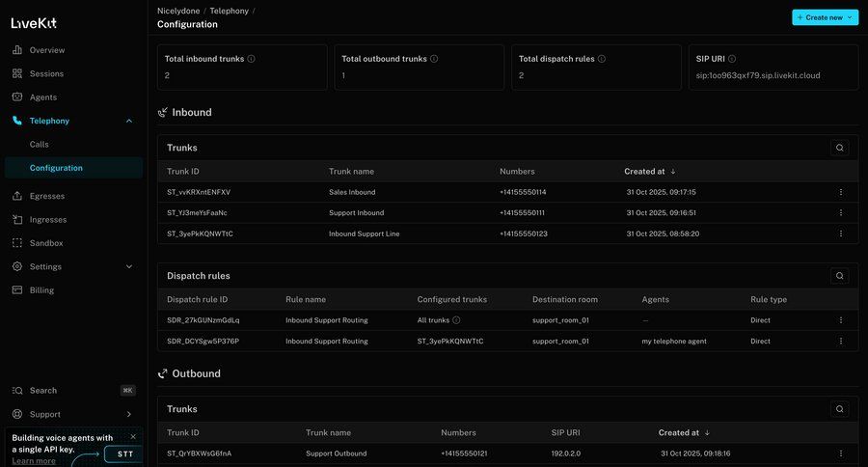Image resolution: width=868 pixels, height=467 pixels.
Task: Click the Nicelydone breadcrumb
Action: point(178,11)
